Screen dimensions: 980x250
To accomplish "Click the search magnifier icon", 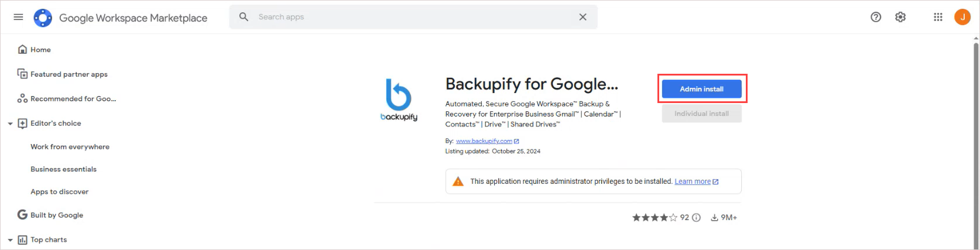I will coord(244,17).
